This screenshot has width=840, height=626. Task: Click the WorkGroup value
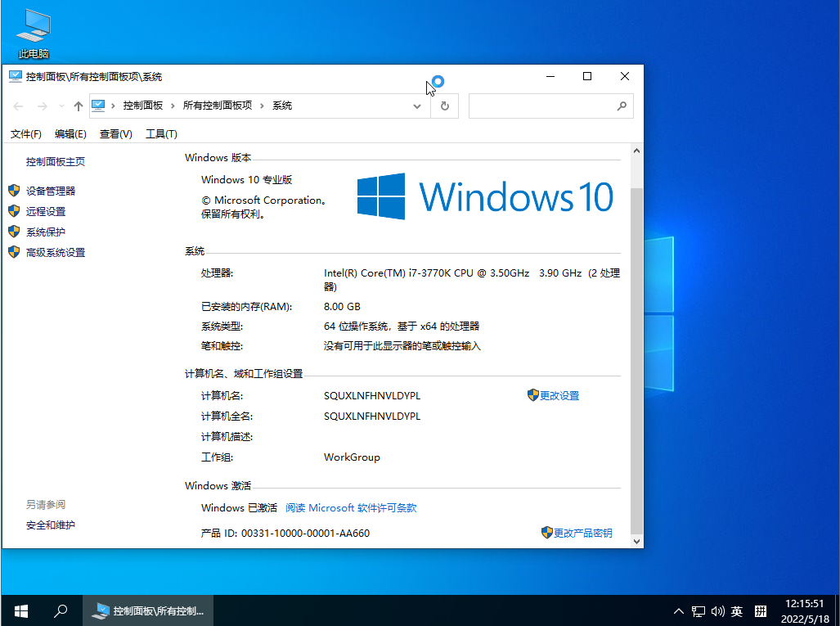352,457
